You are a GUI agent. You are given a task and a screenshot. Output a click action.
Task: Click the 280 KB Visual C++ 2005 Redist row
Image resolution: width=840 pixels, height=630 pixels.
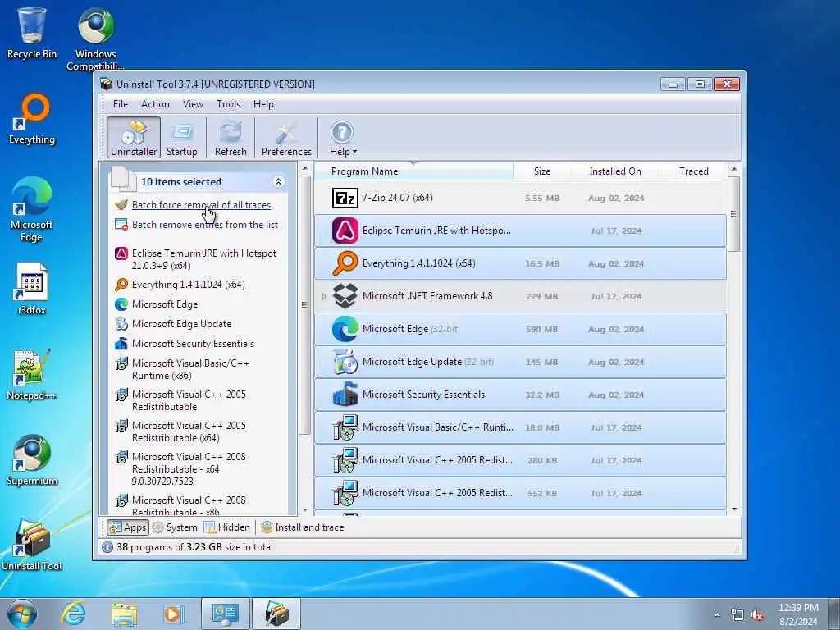point(520,460)
